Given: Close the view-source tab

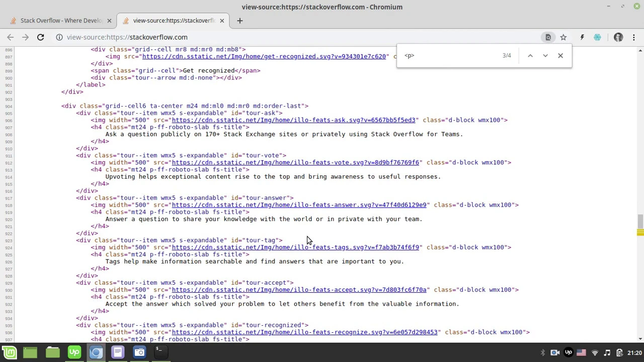Looking at the screenshot, I should (x=222, y=21).
